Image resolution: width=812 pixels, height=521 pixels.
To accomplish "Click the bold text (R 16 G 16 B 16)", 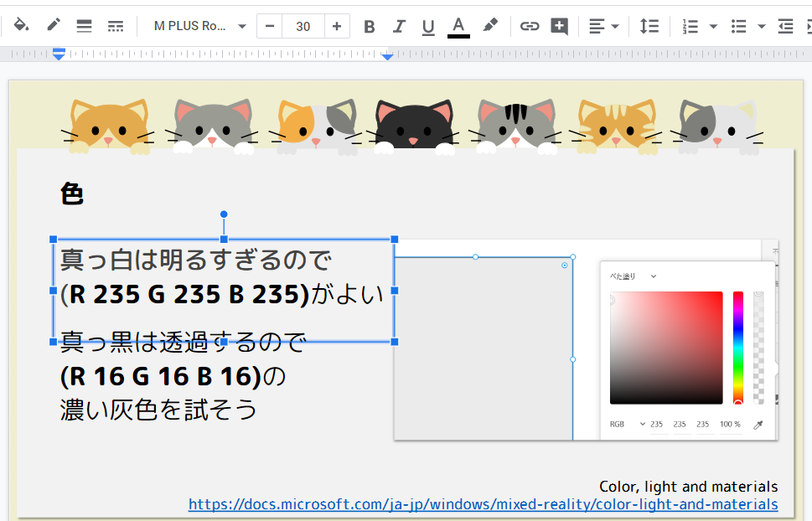I will (x=161, y=376).
